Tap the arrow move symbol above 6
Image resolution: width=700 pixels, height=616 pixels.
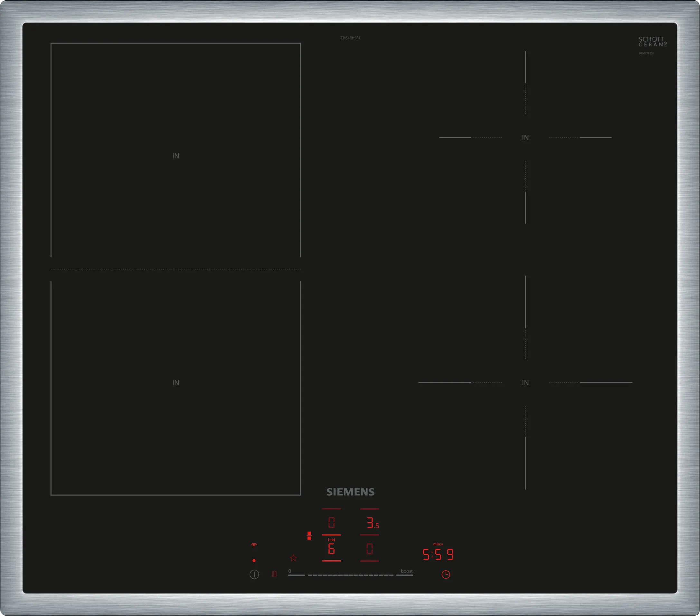331,540
